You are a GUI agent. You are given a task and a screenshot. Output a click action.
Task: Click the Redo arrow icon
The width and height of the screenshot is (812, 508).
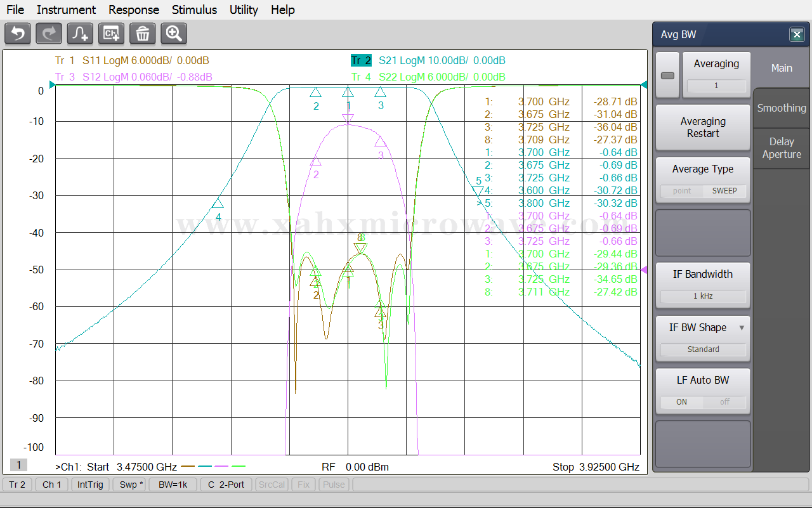pyautogui.click(x=49, y=34)
